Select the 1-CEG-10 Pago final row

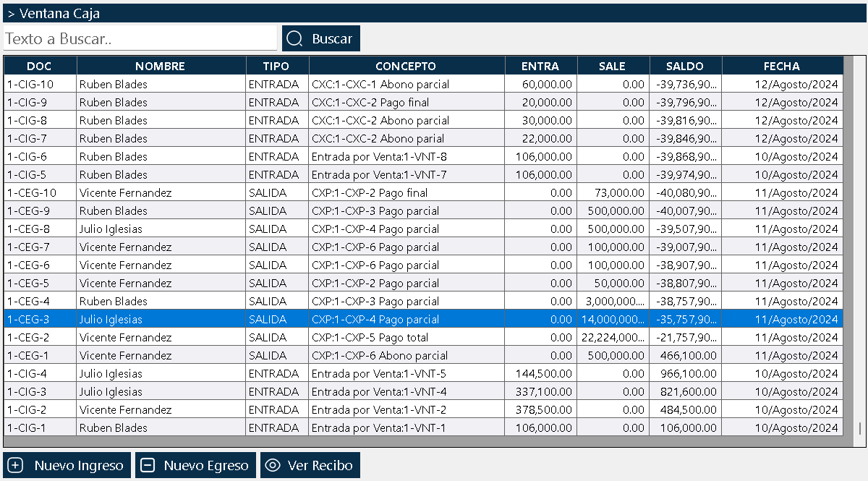(423, 192)
